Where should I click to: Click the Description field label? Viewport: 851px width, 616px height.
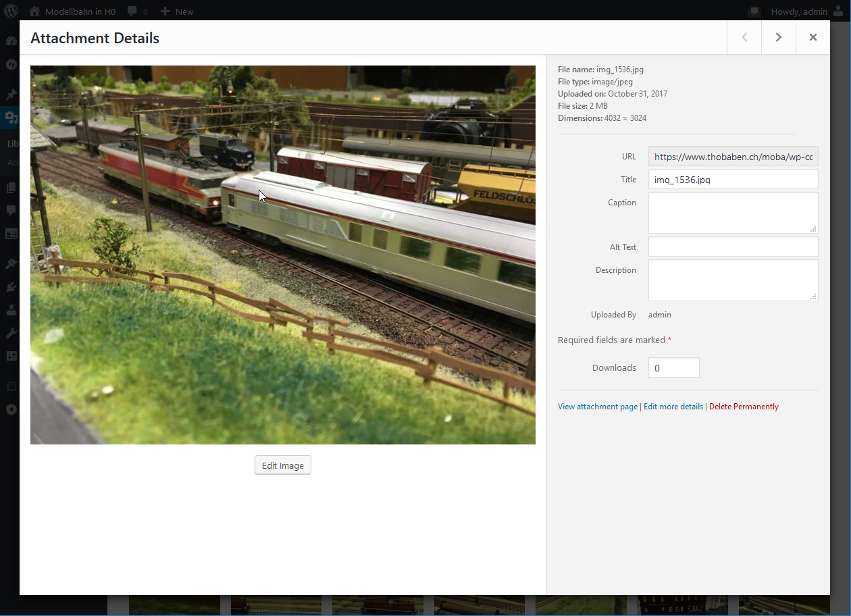click(616, 270)
